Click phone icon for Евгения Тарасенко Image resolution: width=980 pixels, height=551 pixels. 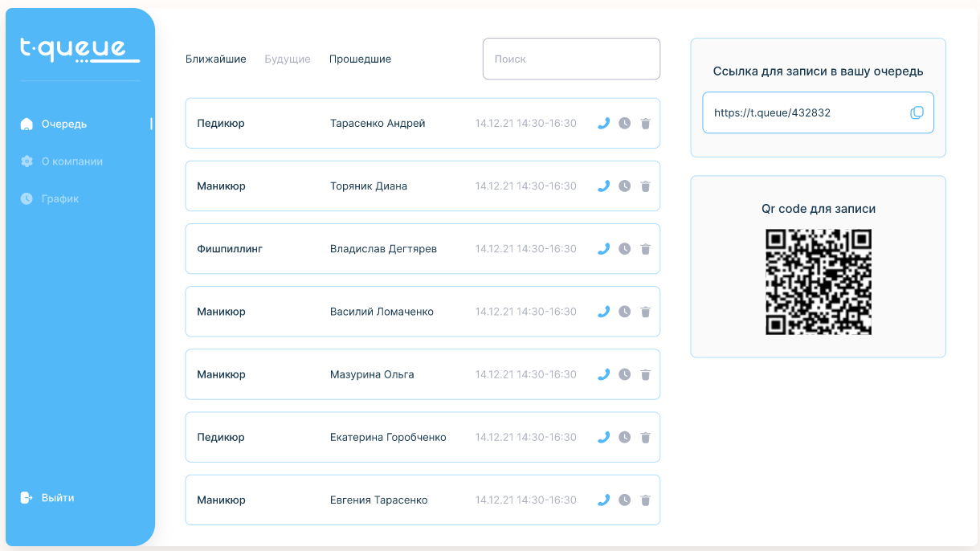604,500
